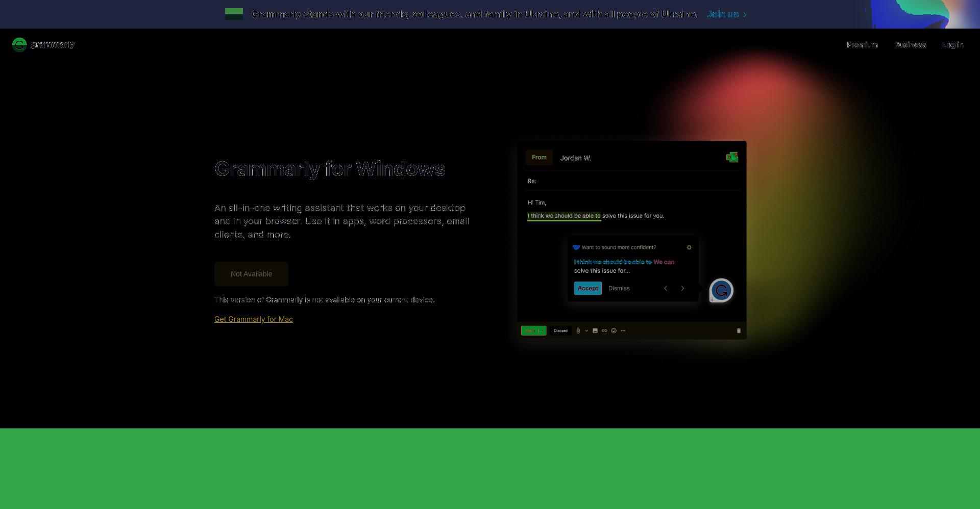Click the Send button in the email toolbar
The width and height of the screenshot is (980, 509).
(x=534, y=330)
